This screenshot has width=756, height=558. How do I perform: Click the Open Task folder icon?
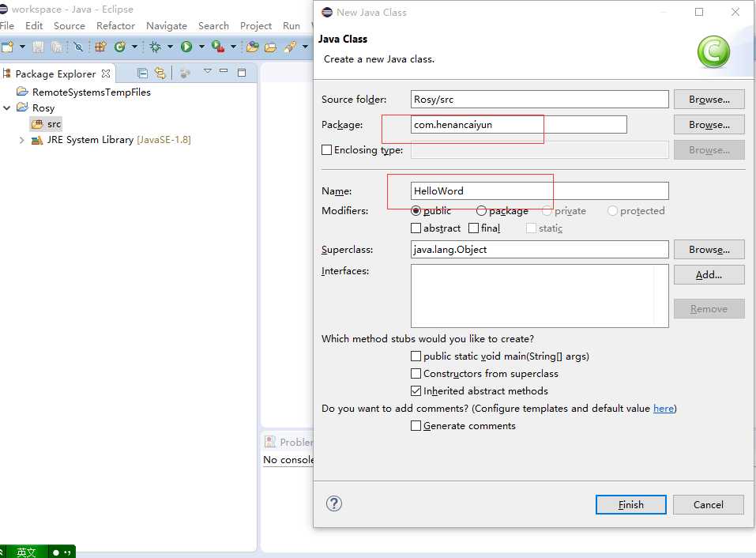coord(270,47)
